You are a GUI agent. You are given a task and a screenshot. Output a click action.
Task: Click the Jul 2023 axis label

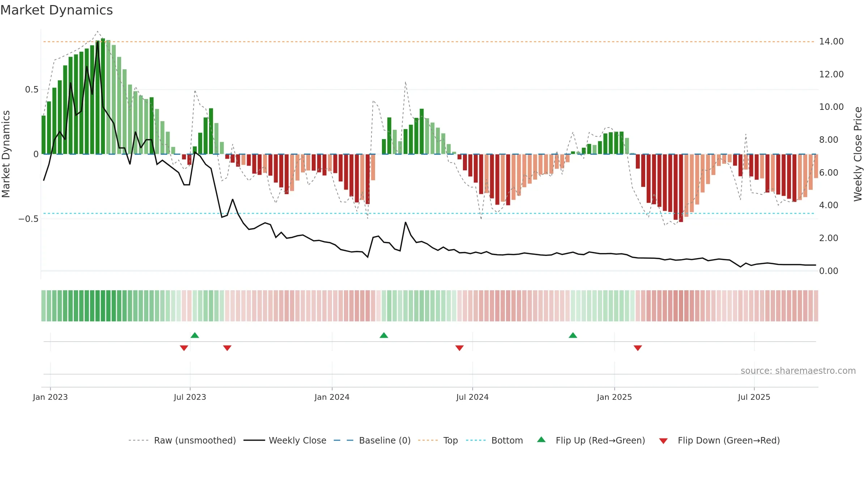coord(190,397)
